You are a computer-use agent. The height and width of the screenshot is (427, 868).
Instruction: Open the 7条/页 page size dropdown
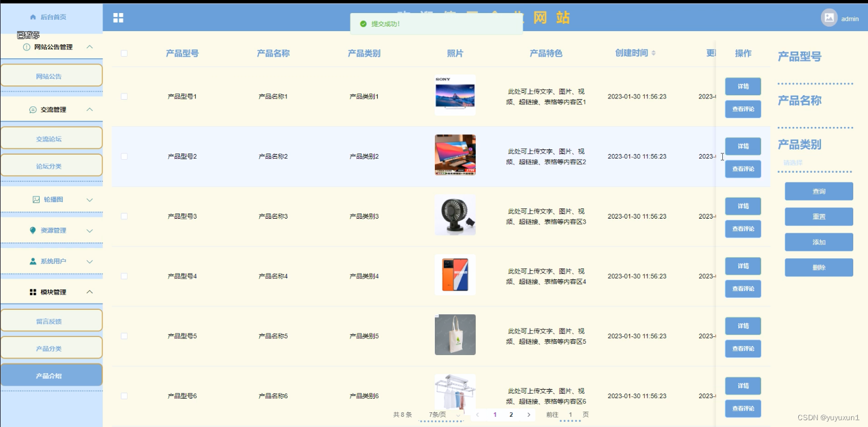(x=442, y=415)
